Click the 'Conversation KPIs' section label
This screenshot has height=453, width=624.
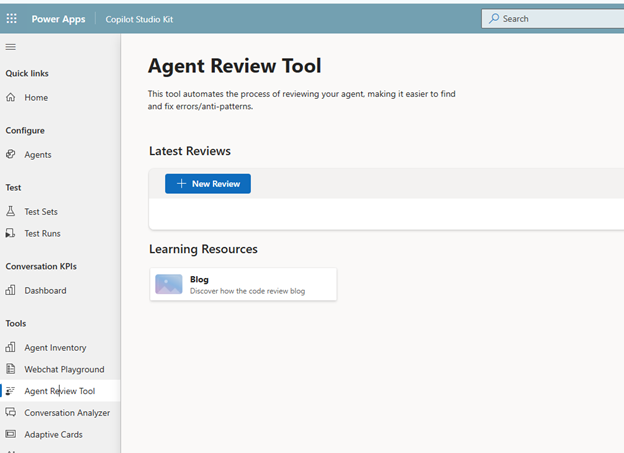41,266
